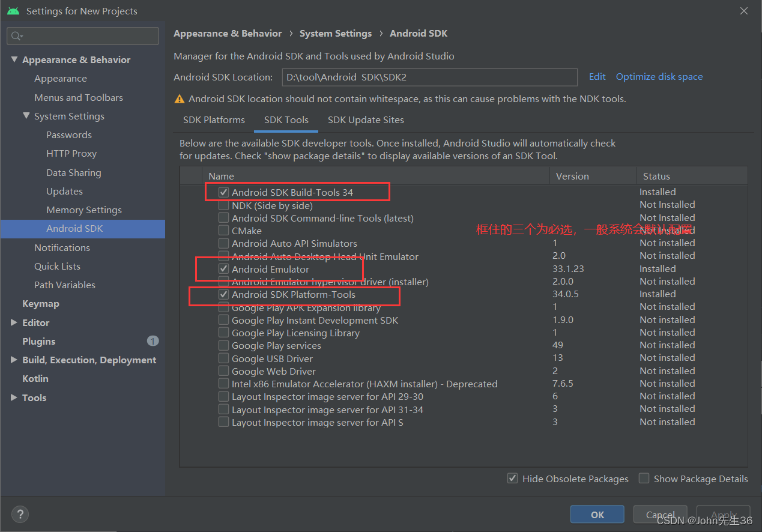762x532 pixels.
Task: Check NDK (Side by side)
Action: click(x=223, y=205)
